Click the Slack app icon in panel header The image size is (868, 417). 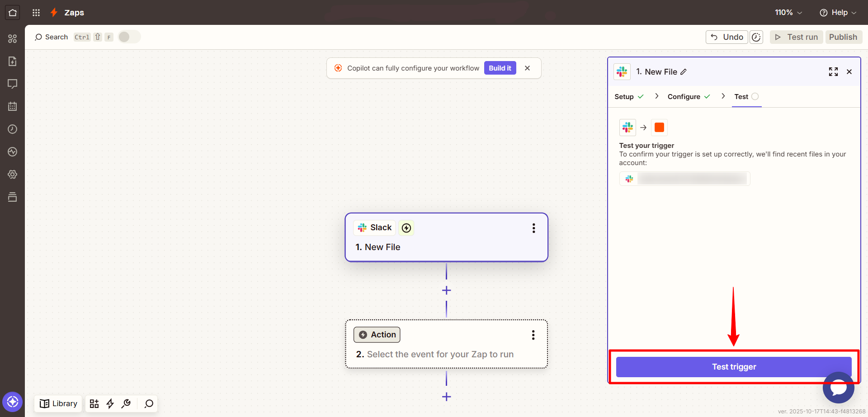(622, 71)
